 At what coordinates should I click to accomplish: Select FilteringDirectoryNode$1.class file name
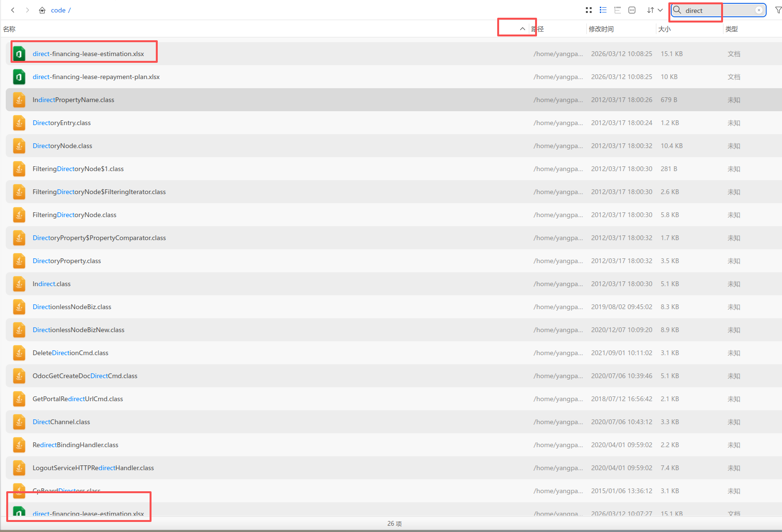(78, 169)
